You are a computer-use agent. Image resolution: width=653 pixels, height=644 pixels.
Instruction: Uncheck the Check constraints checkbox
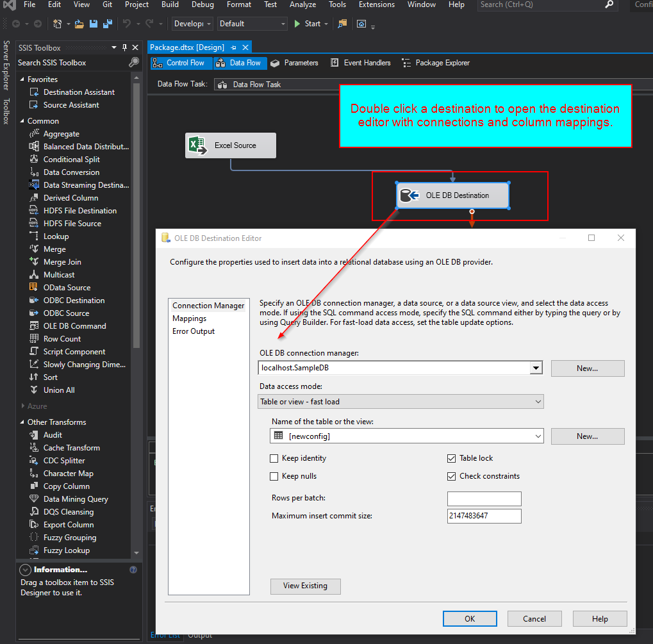click(x=451, y=476)
